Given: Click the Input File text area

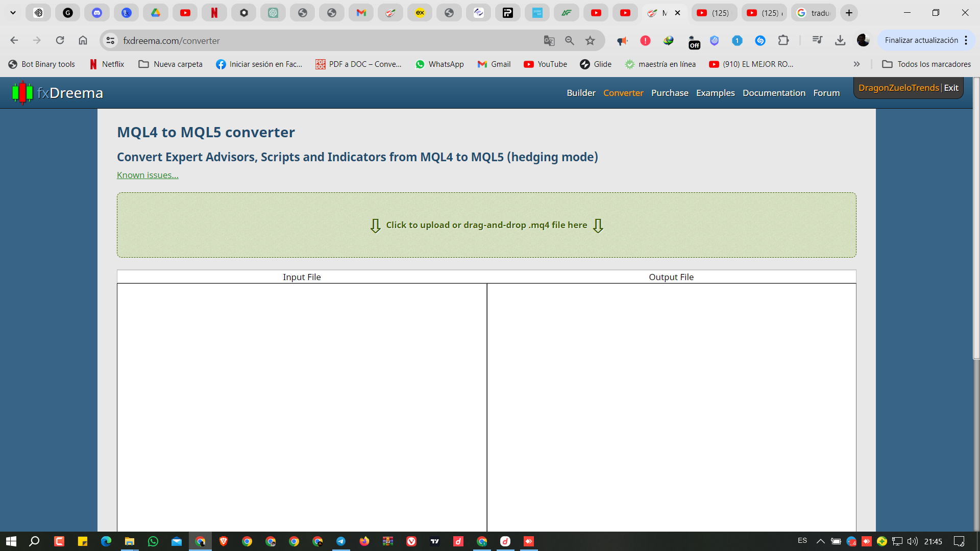Looking at the screenshot, I should pyautogui.click(x=302, y=407).
